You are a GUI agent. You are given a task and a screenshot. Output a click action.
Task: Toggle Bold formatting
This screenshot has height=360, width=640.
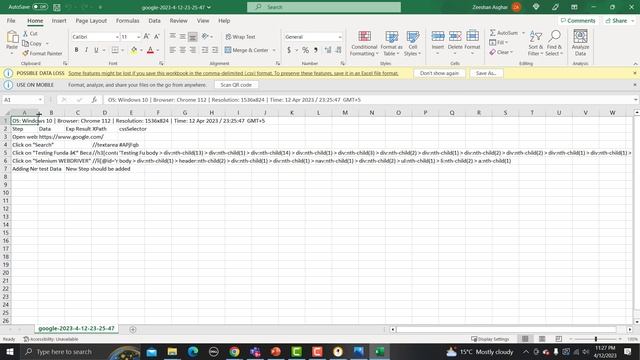pyautogui.click(x=76, y=50)
